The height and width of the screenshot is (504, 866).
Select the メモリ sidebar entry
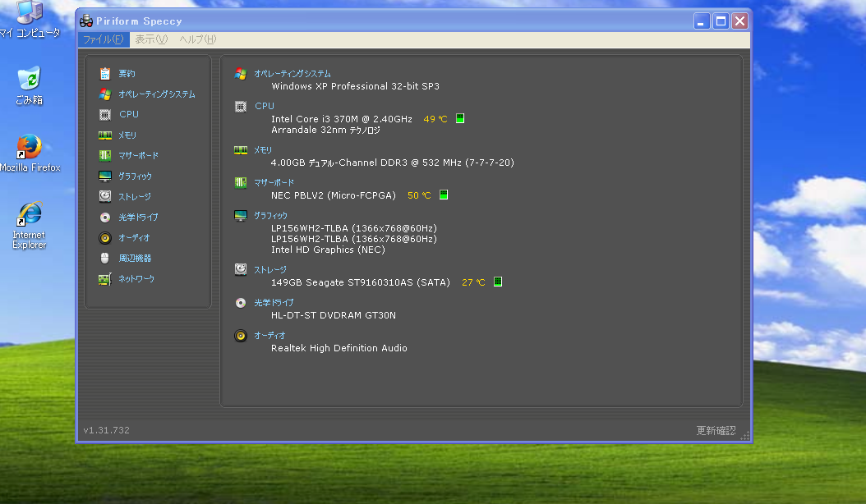tap(127, 135)
